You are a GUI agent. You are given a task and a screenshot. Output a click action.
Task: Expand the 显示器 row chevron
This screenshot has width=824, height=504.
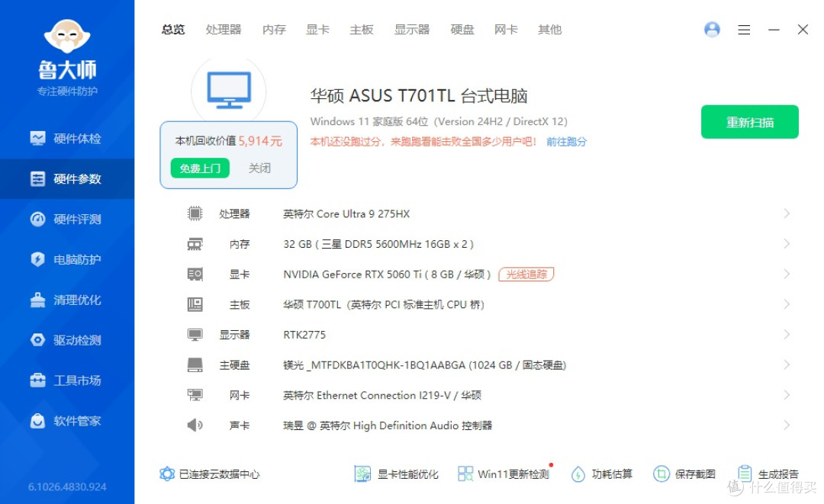[787, 335]
